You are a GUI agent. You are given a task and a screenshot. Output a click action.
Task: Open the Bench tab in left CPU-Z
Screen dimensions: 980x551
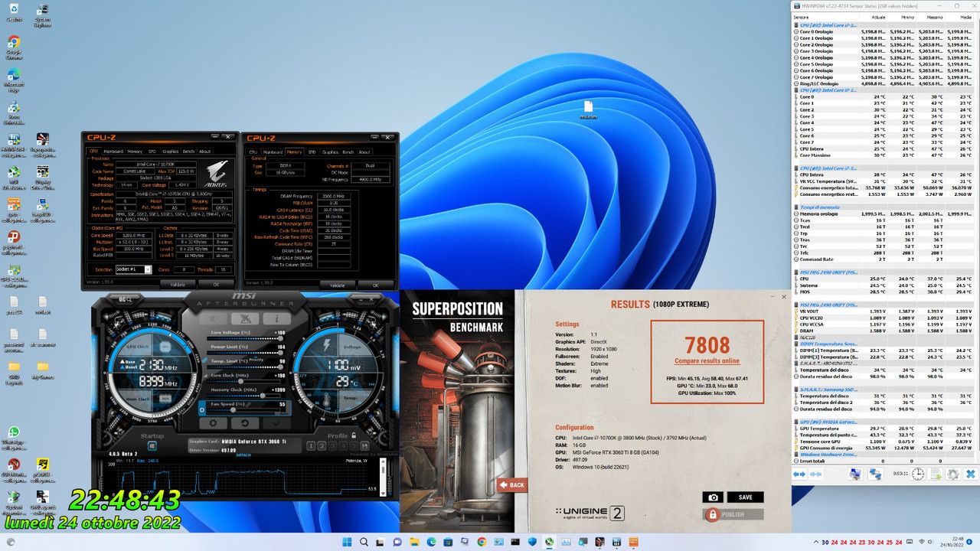click(x=188, y=152)
